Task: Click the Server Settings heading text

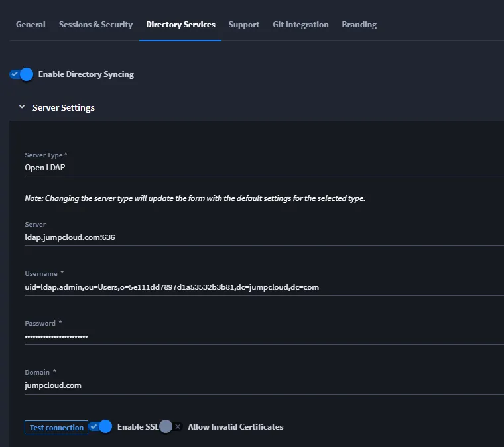Action: [64, 107]
